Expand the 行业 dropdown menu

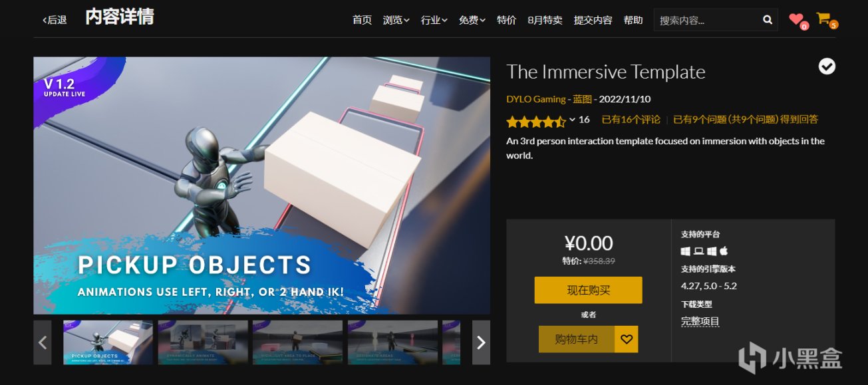(434, 20)
